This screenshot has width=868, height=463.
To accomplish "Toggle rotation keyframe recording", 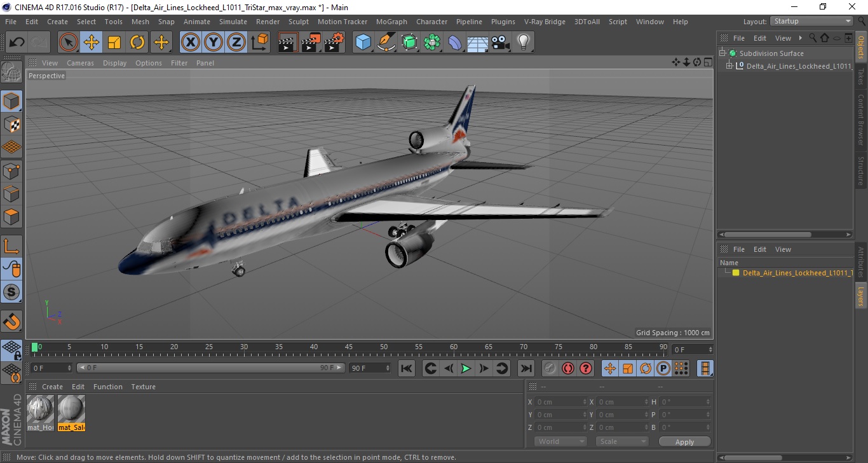I will [646, 368].
